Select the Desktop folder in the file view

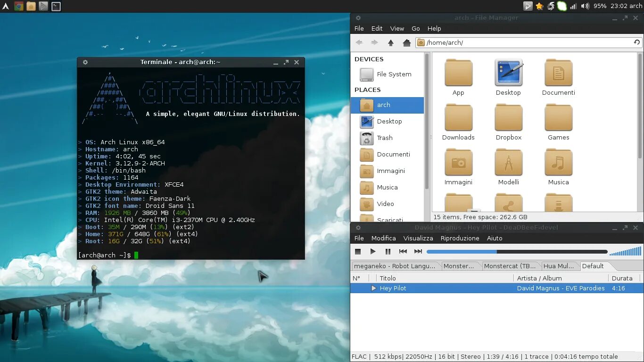508,78
